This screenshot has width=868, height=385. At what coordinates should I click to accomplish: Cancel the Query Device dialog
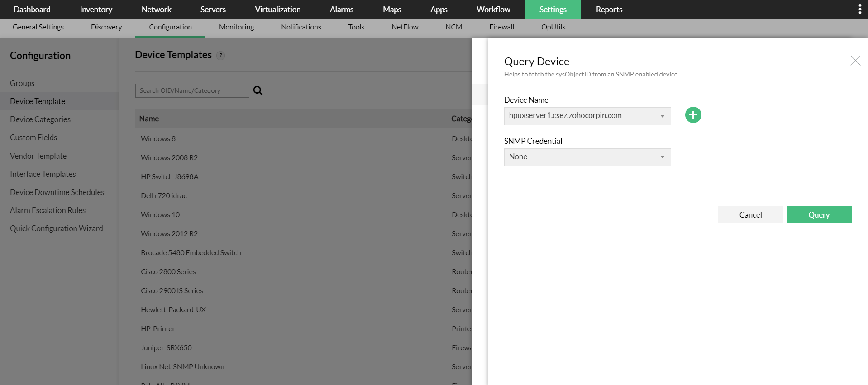[x=750, y=215]
